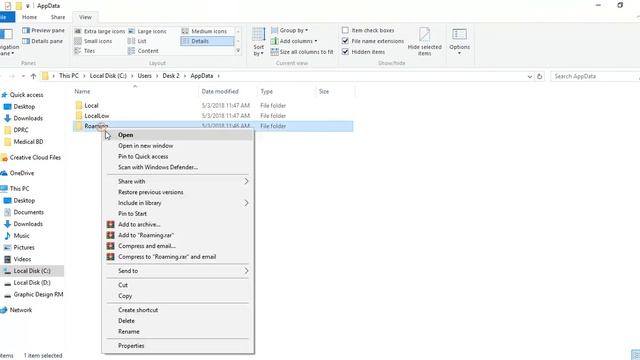Click Delete in context menu
The width and height of the screenshot is (640, 360).
coord(178,321)
